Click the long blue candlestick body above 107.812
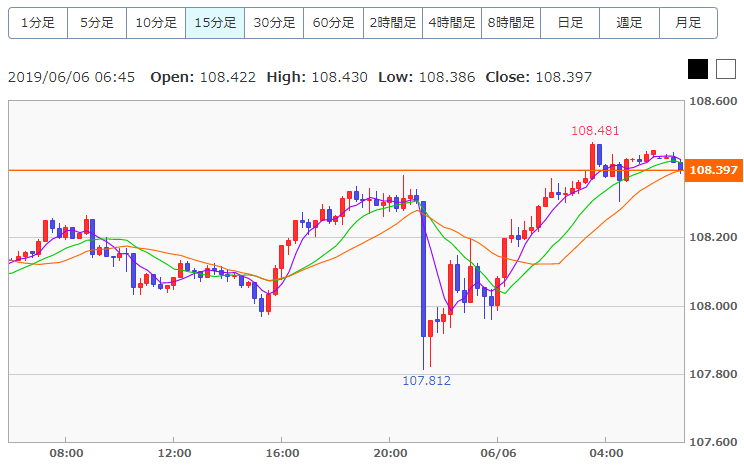Image resolution: width=744 pixels, height=465 pixels. [x=423, y=269]
